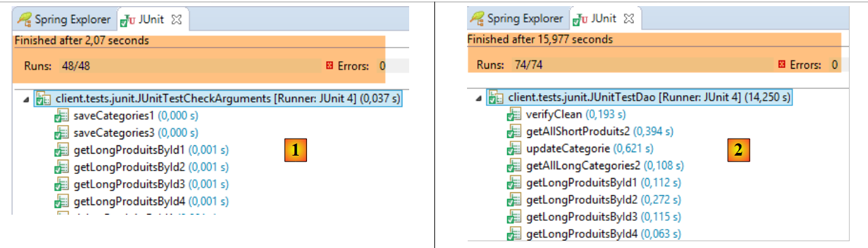Collapse the JUnitTestDao tree node
868x248 pixels.
coord(479,99)
